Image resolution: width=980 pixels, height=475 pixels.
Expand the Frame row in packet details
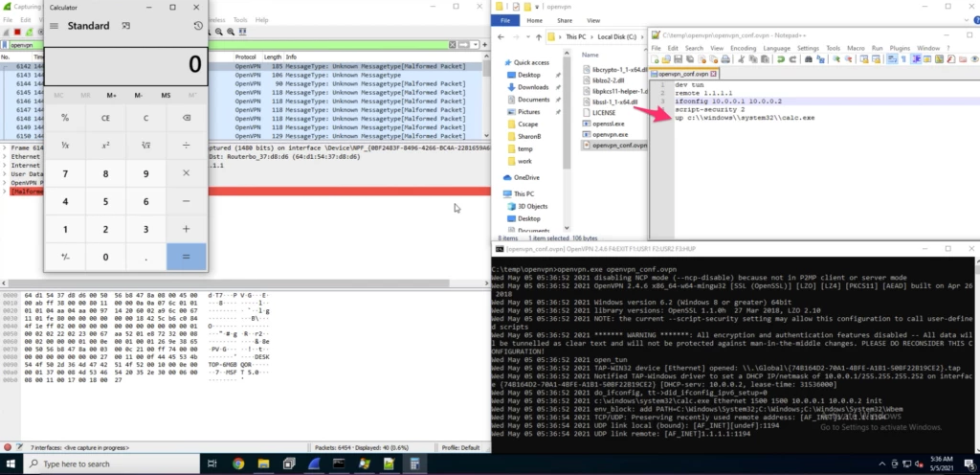4,148
